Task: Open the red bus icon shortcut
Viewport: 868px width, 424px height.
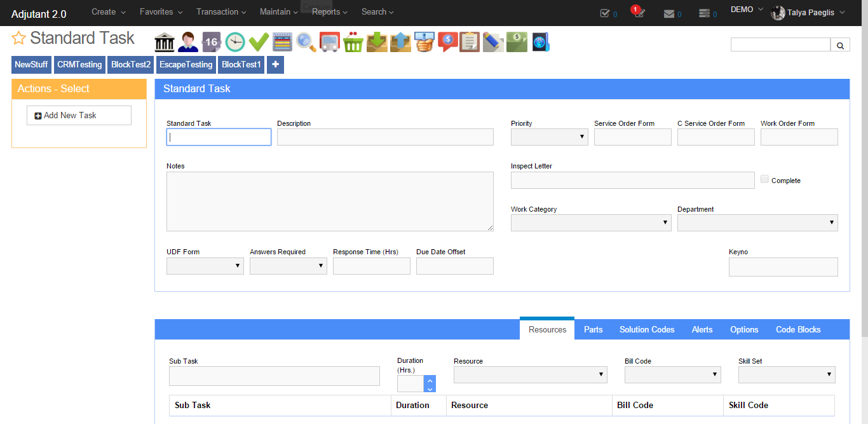Action: [x=329, y=42]
